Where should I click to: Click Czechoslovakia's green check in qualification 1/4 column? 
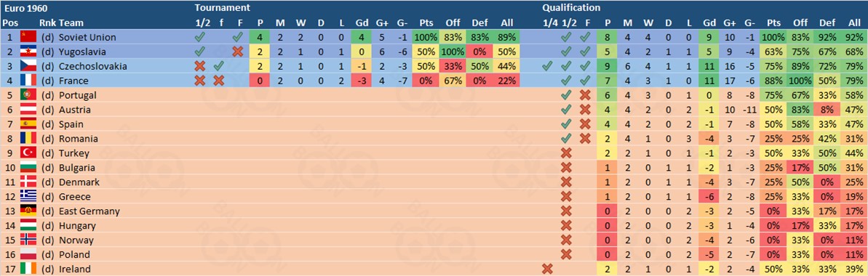[547, 66]
